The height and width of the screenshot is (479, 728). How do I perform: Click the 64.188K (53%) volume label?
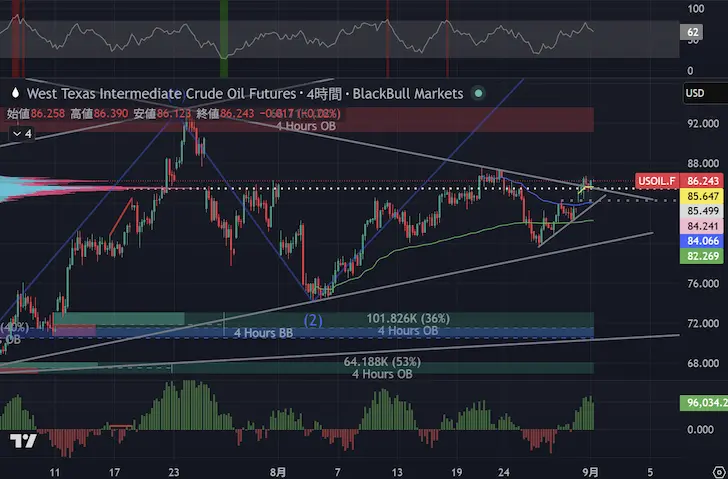382,362
